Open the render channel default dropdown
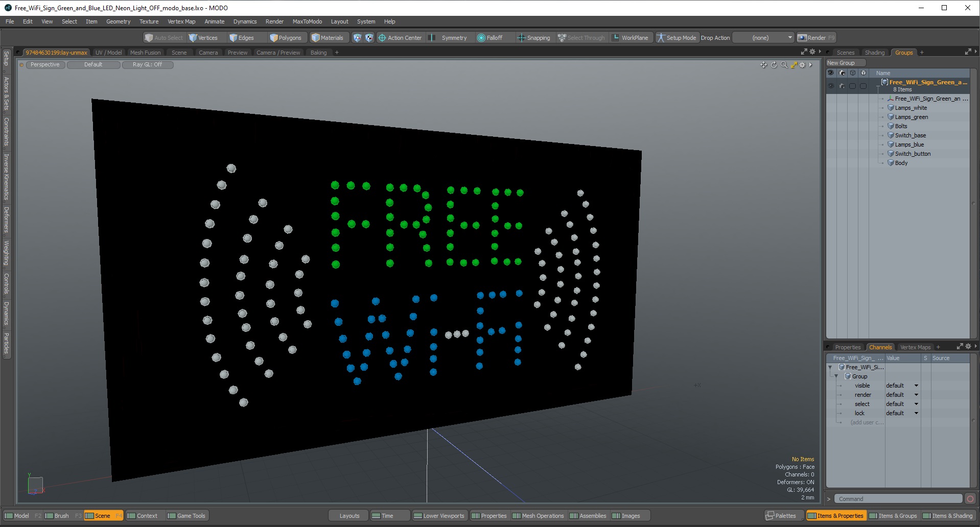 [x=902, y=395]
